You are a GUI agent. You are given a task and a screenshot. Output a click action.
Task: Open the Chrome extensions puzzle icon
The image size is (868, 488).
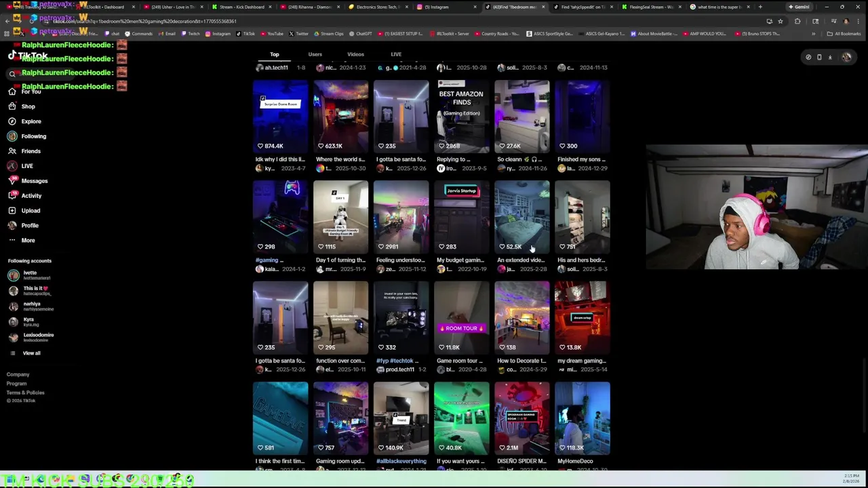(x=797, y=21)
